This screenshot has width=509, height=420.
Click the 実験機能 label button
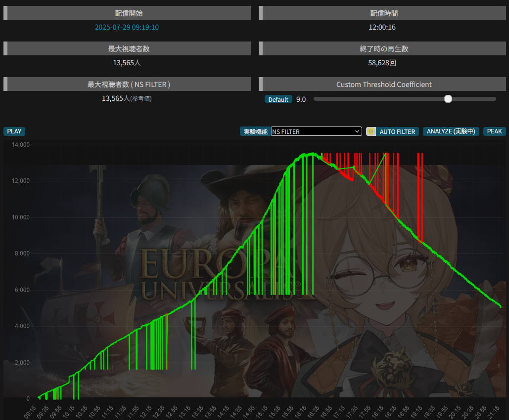[x=255, y=131]
